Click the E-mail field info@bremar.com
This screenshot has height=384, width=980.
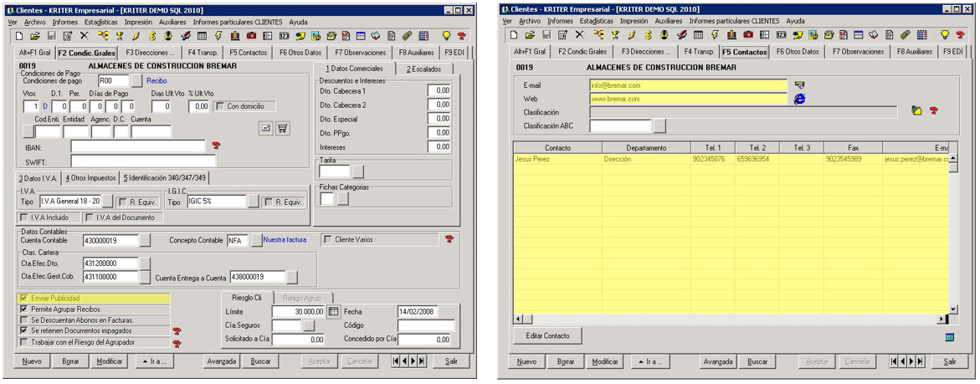point(688,85)
